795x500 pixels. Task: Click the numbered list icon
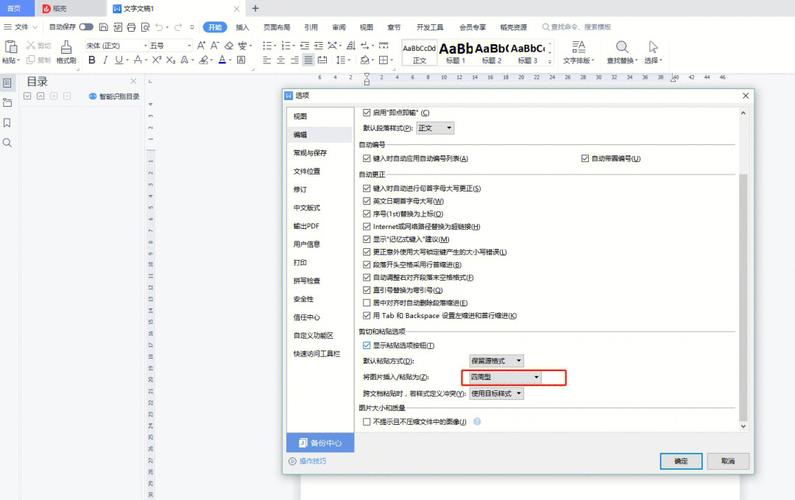click(286, 46)
